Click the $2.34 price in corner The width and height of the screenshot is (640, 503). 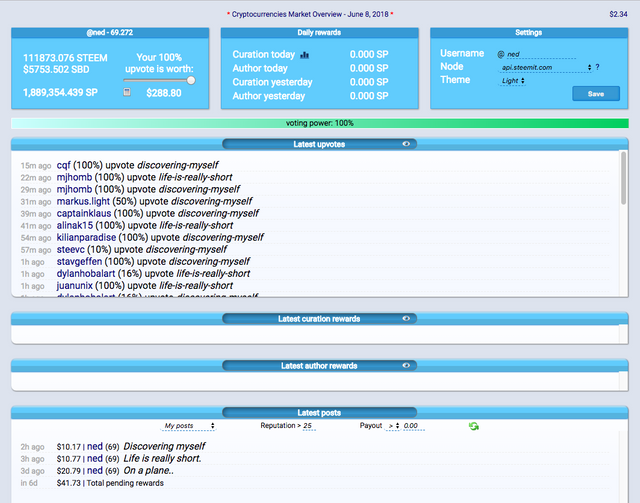[618, 14]
